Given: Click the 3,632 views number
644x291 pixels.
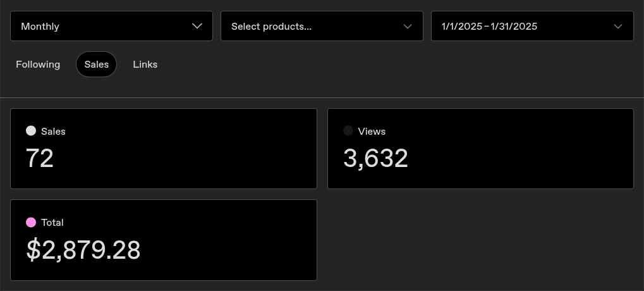Looking at the screenshot, I should tap(375, 158).
